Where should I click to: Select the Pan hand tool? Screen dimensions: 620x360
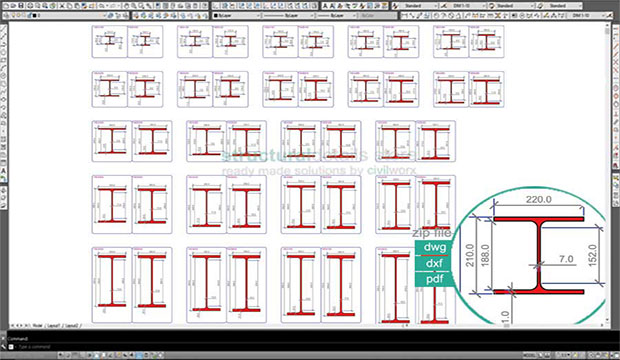tap(126, 6)
